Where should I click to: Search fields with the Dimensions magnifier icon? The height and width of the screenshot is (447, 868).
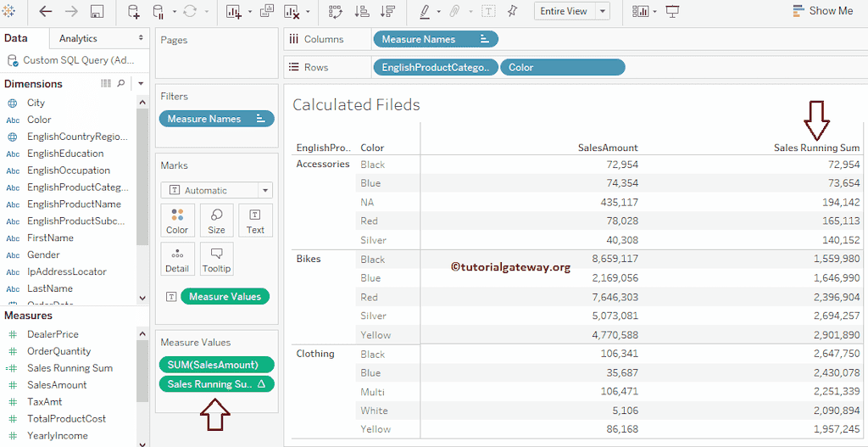click(120, 83)
